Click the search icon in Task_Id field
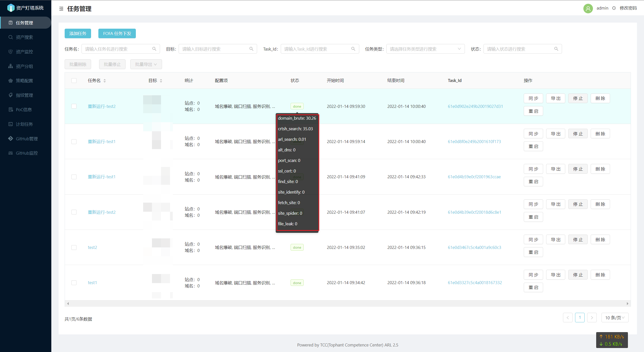This screenshot has height=352, width=644. pos(353,49)
